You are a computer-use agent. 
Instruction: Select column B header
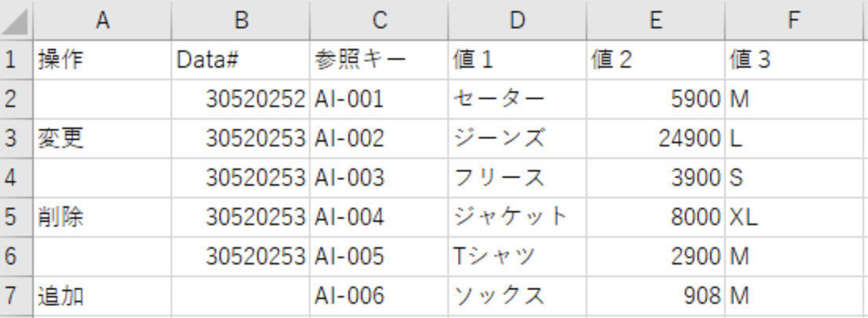click(x=241, y=21)
